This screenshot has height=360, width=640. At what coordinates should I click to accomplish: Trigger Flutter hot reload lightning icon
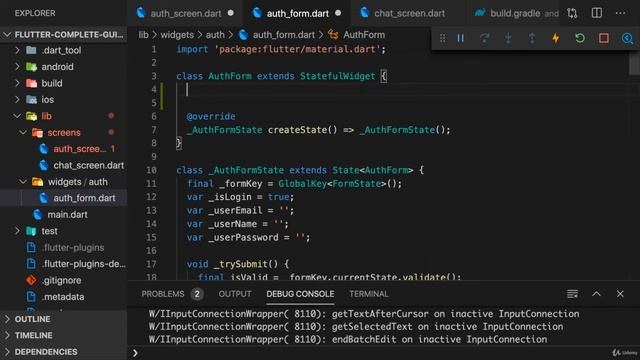click(x=556, y=38)
